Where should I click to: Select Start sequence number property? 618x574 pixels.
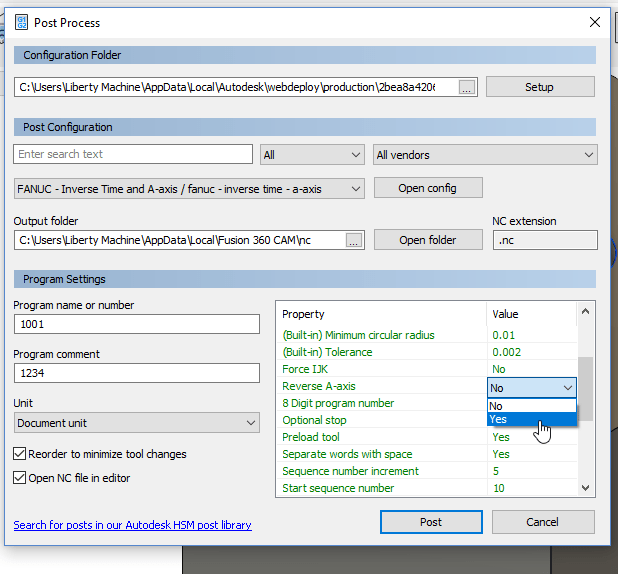(x=338, y=488)
